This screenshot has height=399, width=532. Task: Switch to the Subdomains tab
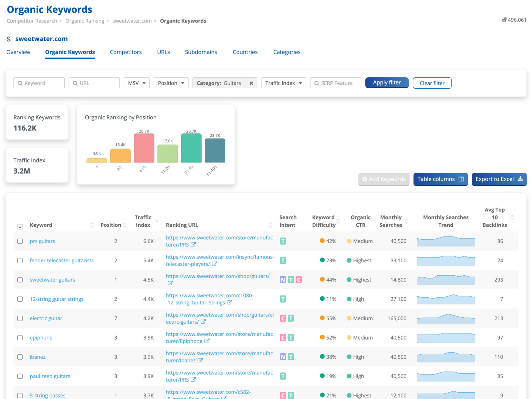click(x=201, y=52)
